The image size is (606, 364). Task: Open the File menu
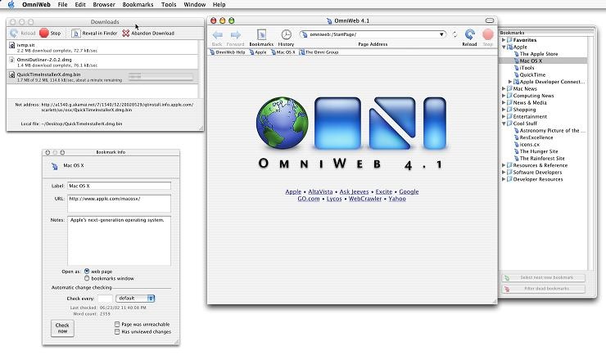click(x=62, y=5)
